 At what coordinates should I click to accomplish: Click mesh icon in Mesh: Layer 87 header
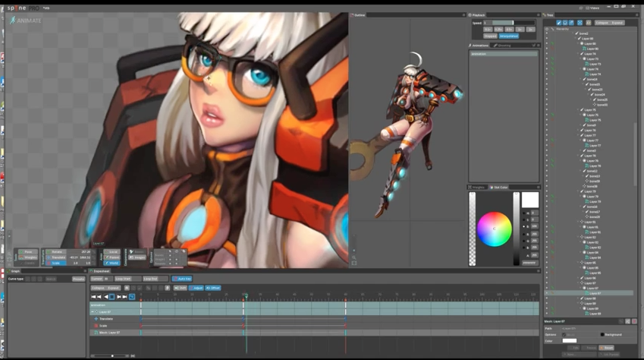[627, 321]
